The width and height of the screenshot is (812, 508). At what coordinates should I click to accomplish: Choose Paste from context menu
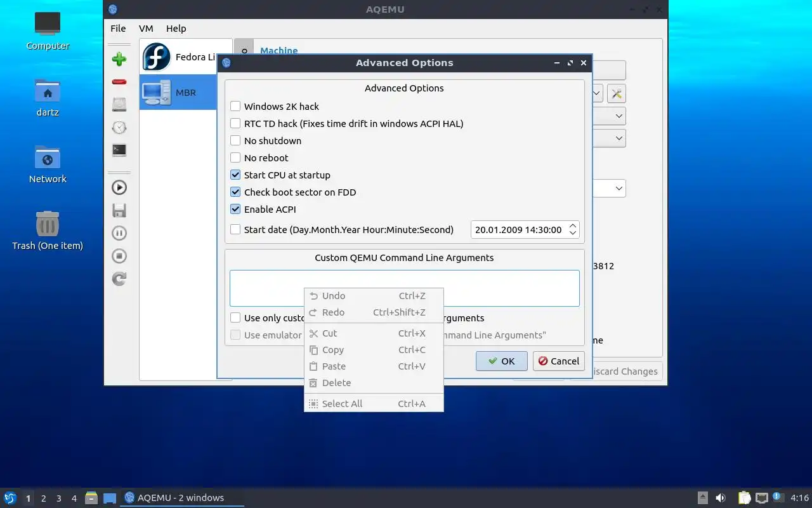(x=374, y=366)
